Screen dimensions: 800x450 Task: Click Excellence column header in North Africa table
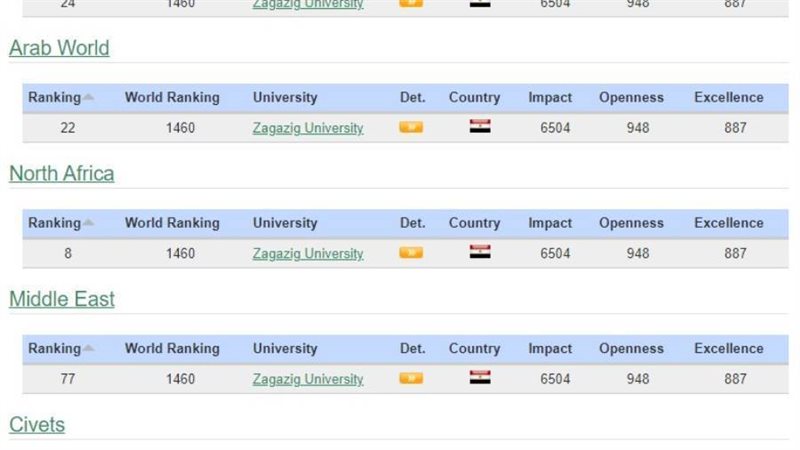728,223
